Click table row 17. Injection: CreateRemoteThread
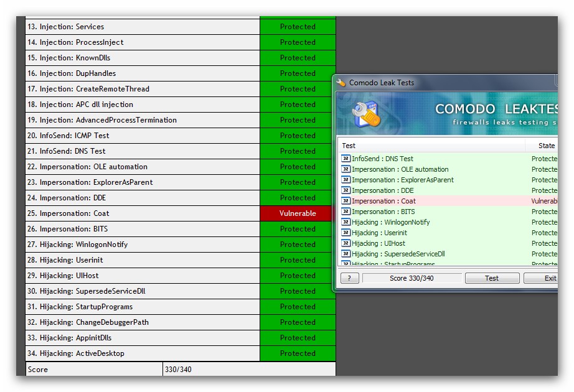The image size is (574, 392). pyautogui.click(x=181, y=89)
